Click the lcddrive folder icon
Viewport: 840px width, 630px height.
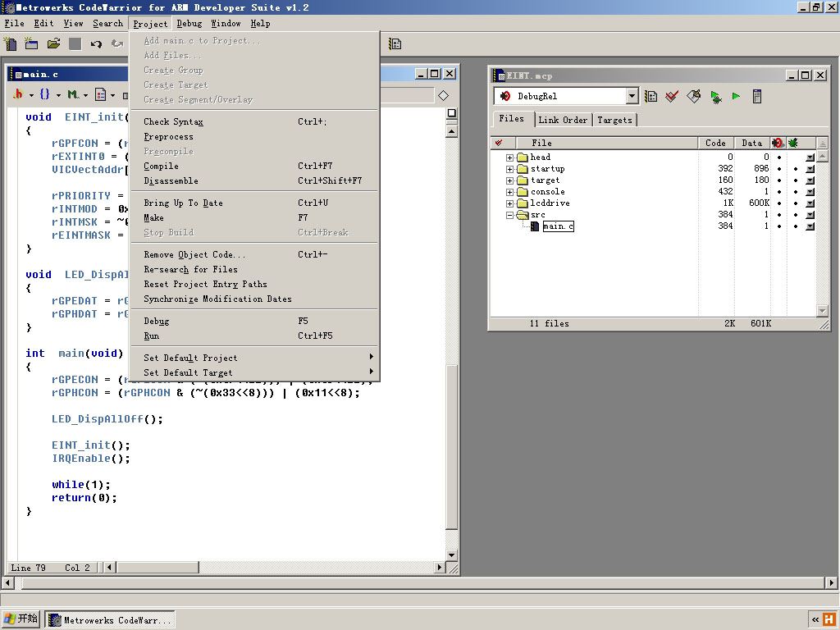click(x=523, y=203)
